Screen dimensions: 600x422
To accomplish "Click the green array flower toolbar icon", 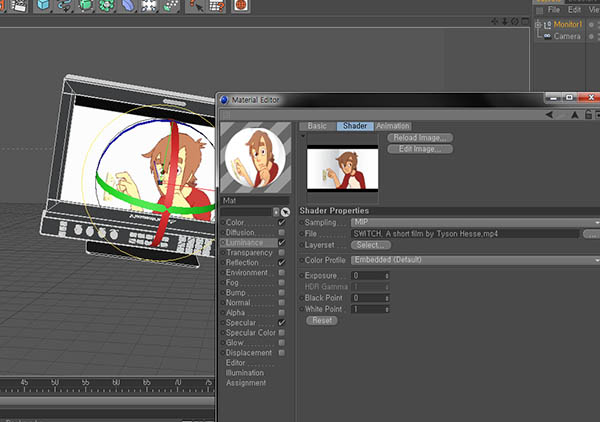I will (x=106, y=5).
